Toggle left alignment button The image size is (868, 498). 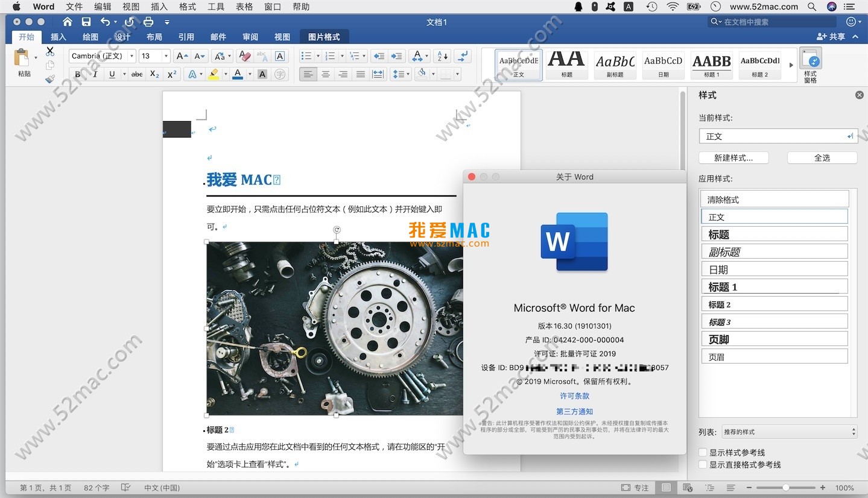[308, 74]
